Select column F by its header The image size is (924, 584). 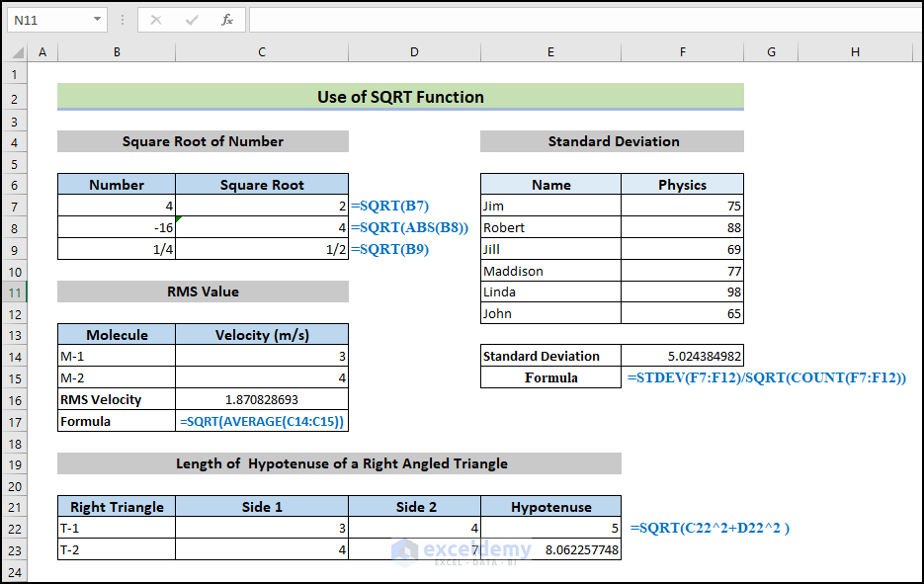[x=682, y=51]
